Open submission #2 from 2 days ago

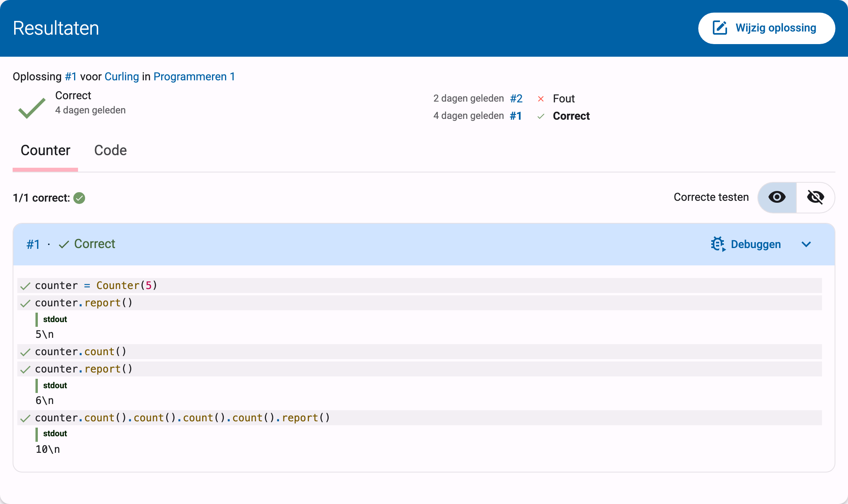pyautogui.click(x=516, y=98)
